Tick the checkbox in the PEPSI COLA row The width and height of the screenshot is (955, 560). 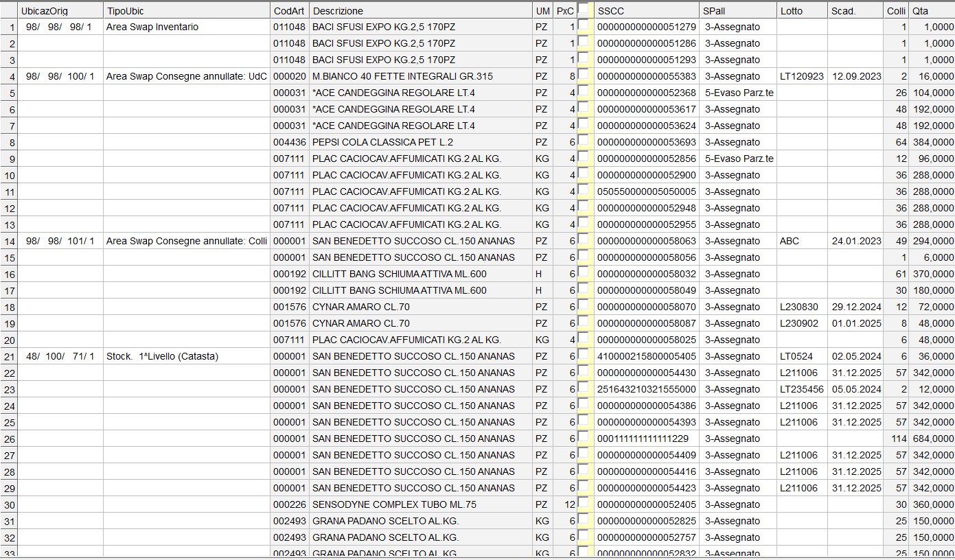pyautogui.click(x=584, y=141)
